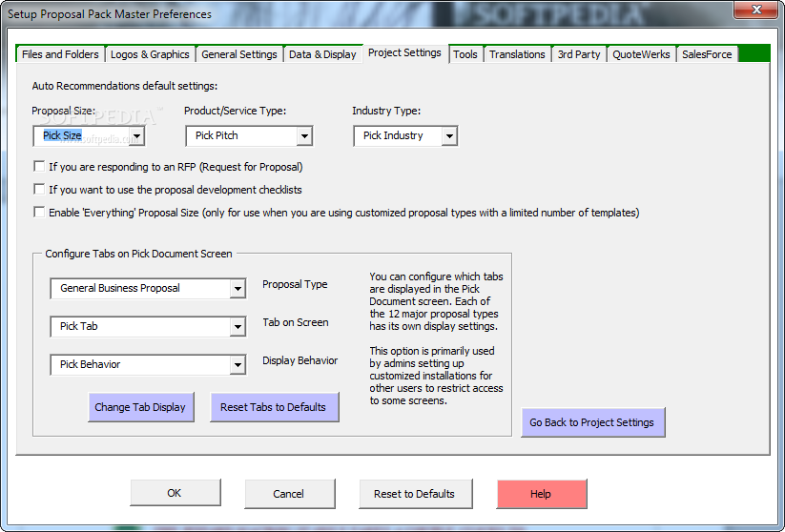Screen dimensions: 785x532
Task: Open the 3rd Party tab
Action: pos(579,54)
